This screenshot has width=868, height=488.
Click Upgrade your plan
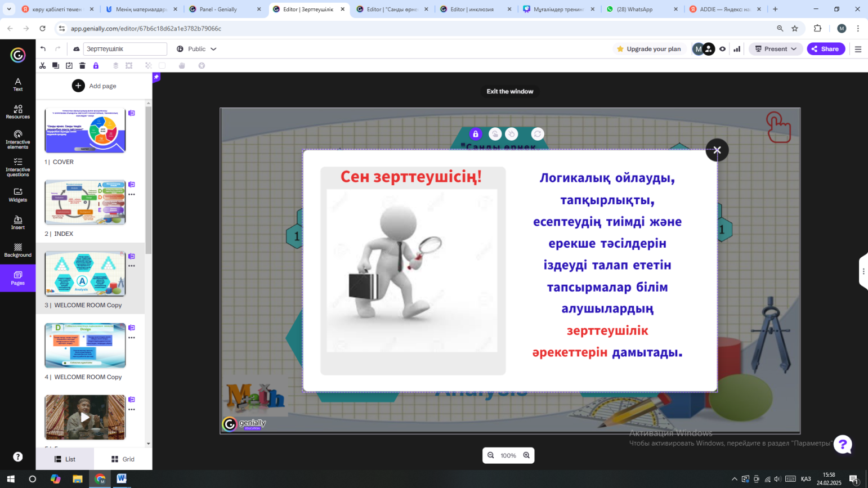click(x=649, y=49)
